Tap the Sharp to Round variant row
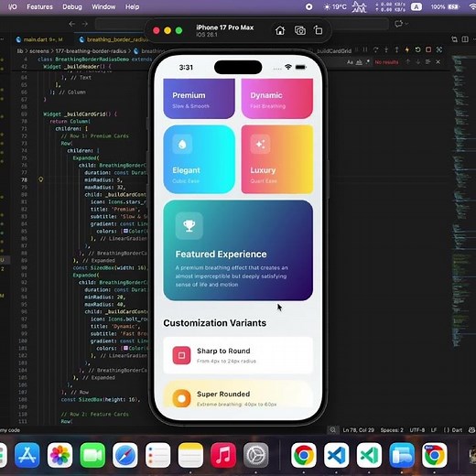This screenshot has width=476, height=476. point(238,355)
